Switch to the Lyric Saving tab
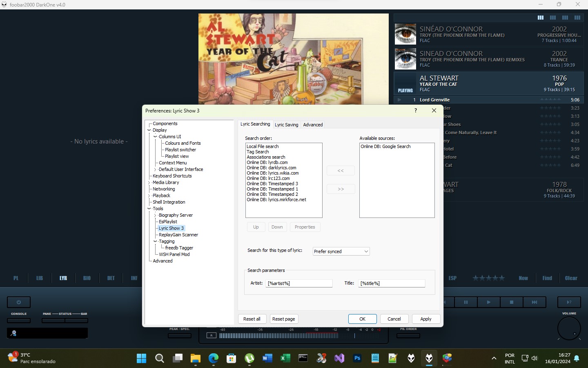Image resolution: width=588 pixels, height=368 pixels. click(286, 125)
